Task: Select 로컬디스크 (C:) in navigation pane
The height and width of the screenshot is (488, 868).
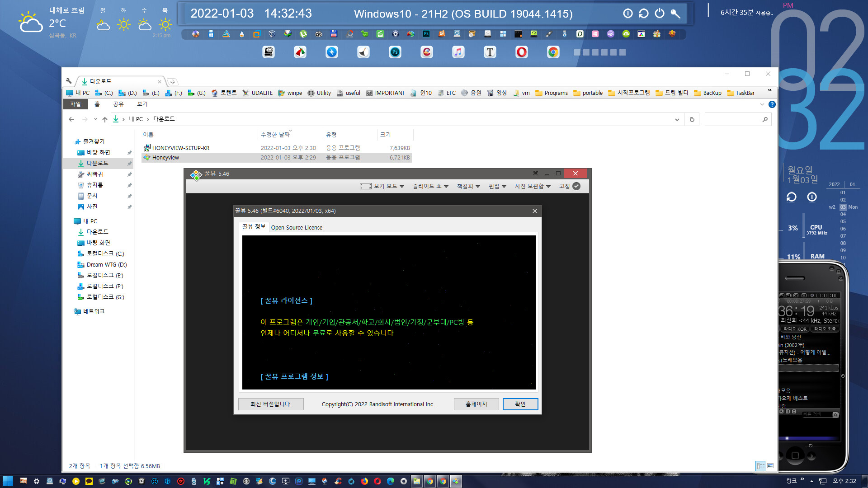Action: coord(105,253)
